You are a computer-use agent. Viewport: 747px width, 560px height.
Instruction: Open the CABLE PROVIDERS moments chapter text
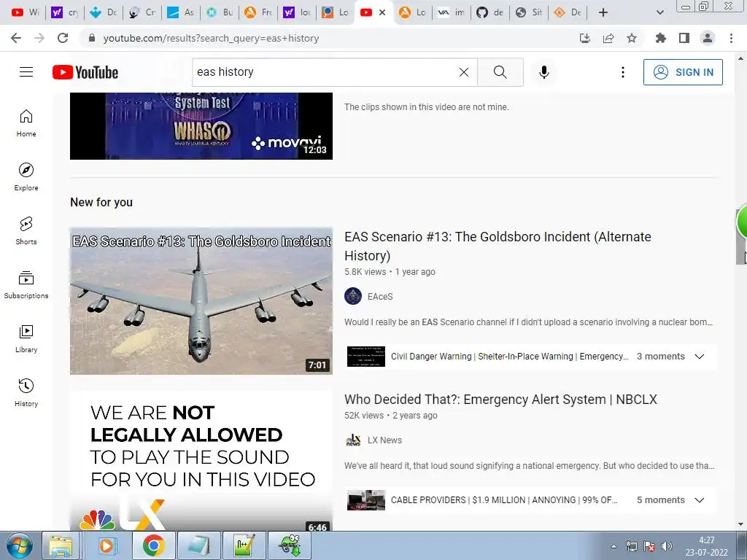[503, 500]
